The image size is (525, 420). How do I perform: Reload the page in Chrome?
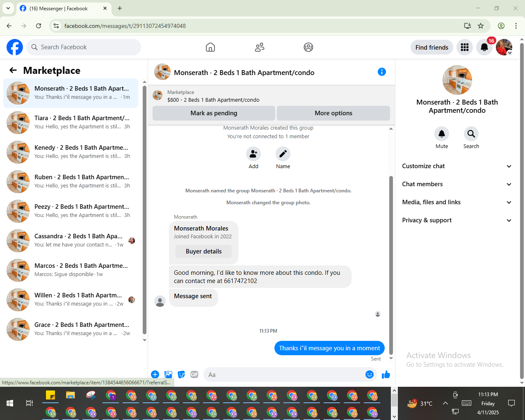39,26
